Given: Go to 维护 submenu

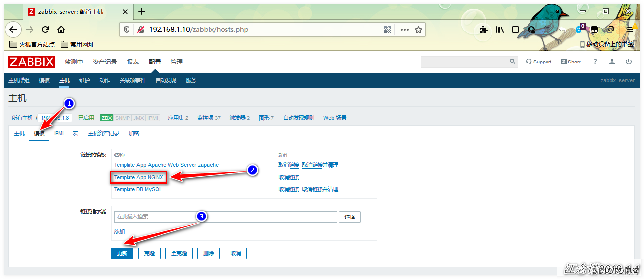Looking at the screenshot, I should pos(85,80).
